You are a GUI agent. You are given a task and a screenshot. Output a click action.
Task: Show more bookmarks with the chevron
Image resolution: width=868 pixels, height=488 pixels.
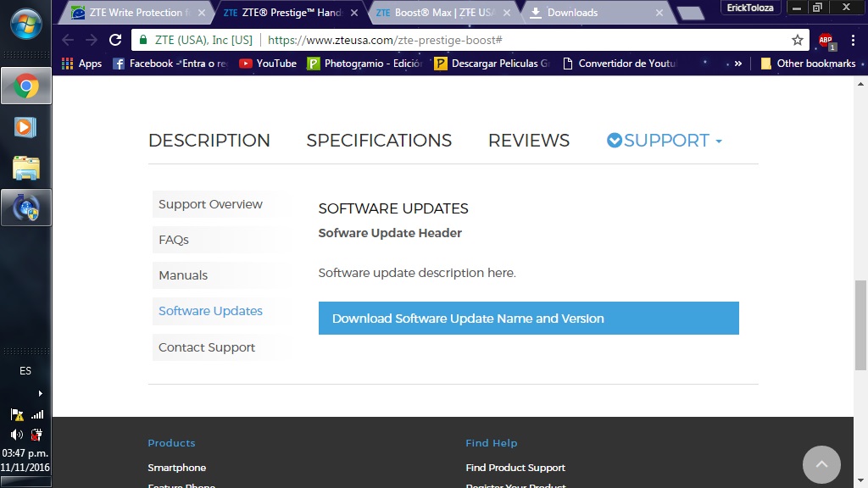pyautogui.click(x=737, y=64)
